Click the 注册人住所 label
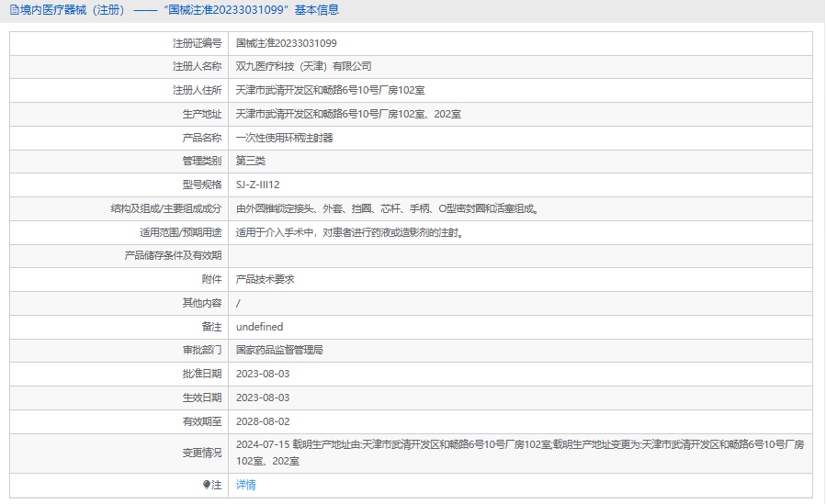 (x=197, y=90)
